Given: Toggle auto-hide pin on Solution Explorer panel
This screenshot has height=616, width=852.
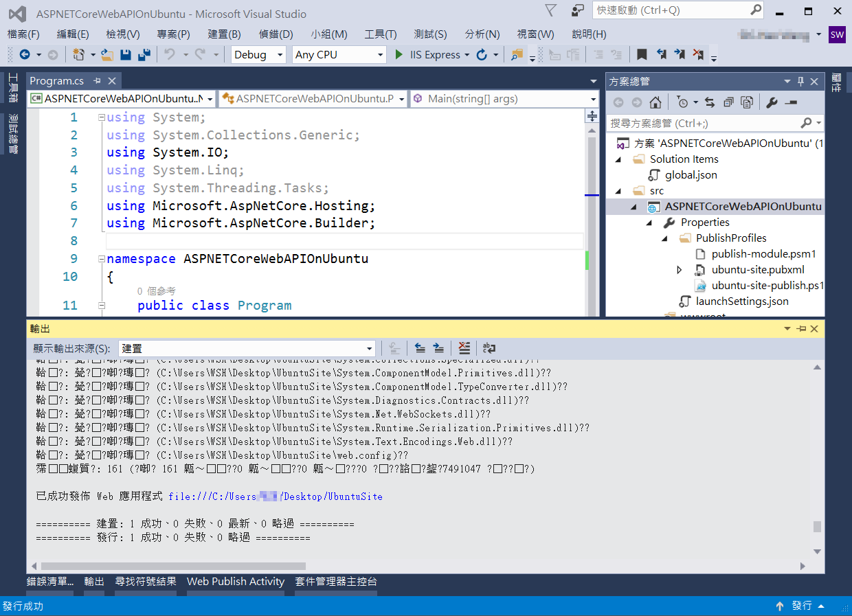Looking at the screenshot, I should (x=800, y=81).
